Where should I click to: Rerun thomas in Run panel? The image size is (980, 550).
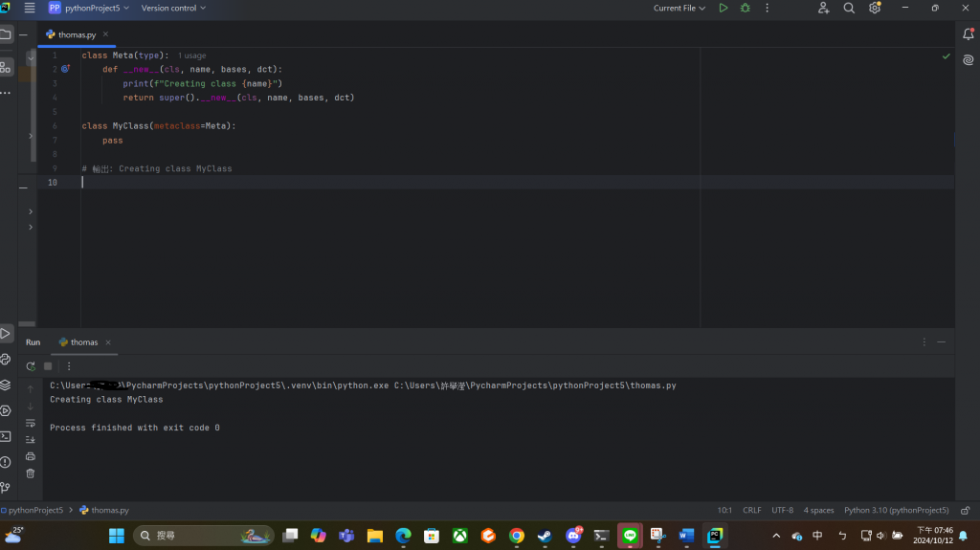pyautogui.click(x=30, y=366)
